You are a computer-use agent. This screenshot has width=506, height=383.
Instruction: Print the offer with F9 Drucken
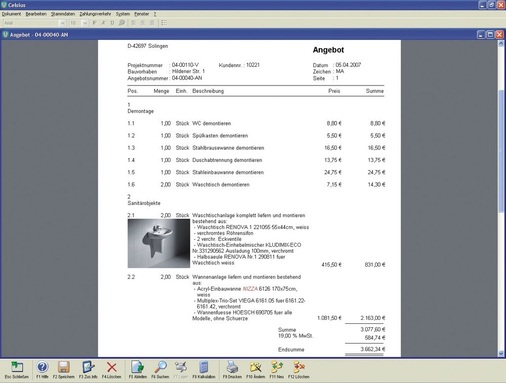(x=232, y=367)
